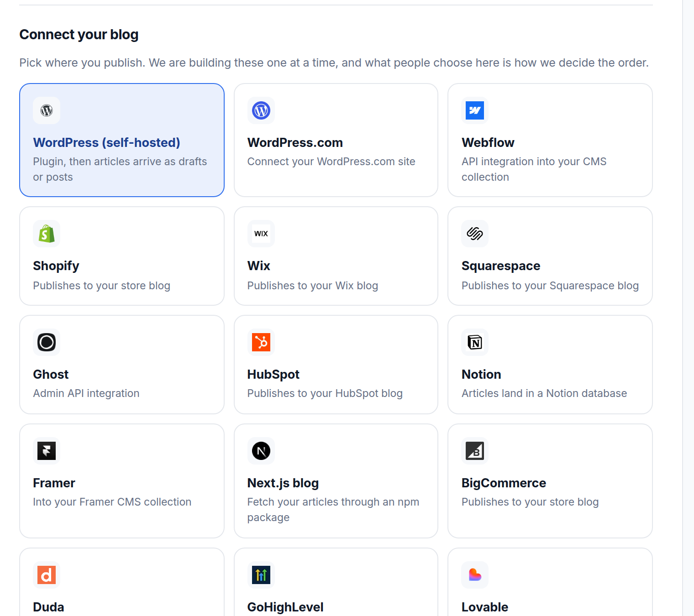
Task: Choose the Webflow CMS collection description
Action: pyautogui.click(x=534, y=169)
